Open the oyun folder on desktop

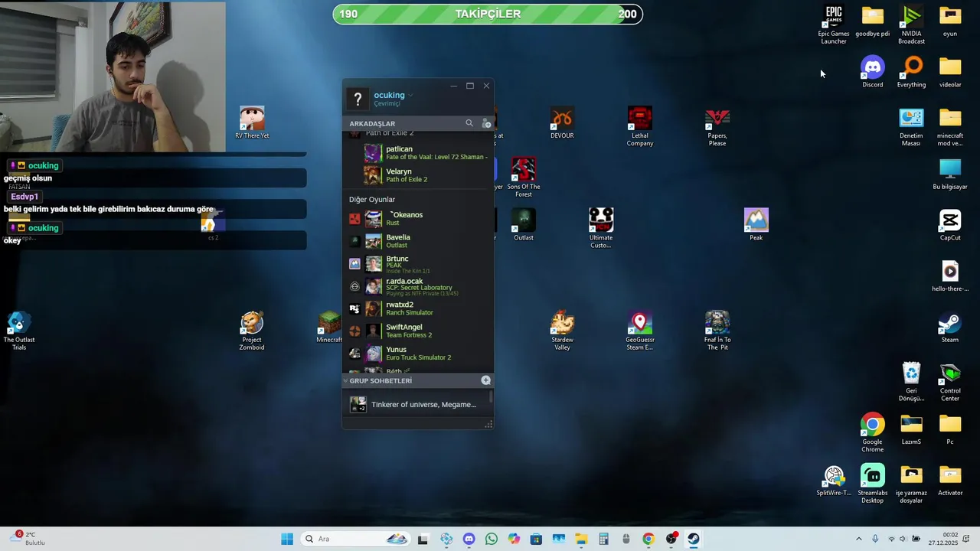point(950,21)
